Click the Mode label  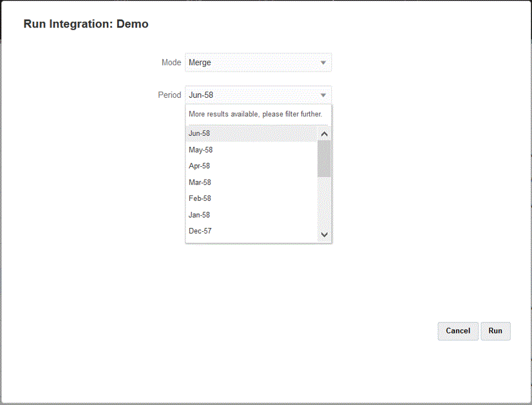171,63
